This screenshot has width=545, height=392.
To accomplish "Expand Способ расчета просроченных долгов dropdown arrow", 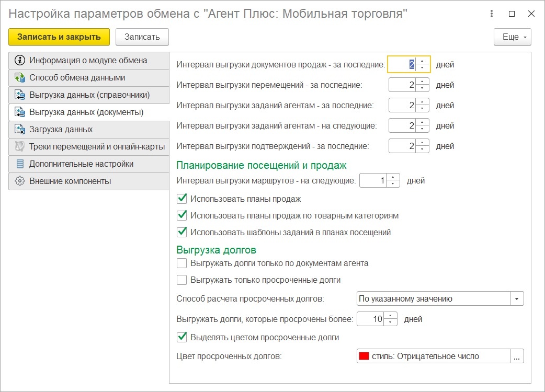I will [517, 298].
